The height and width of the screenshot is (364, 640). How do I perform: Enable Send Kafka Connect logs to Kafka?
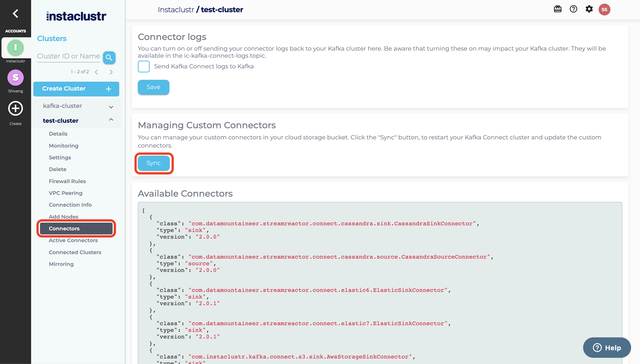click(x=144, y=67)
